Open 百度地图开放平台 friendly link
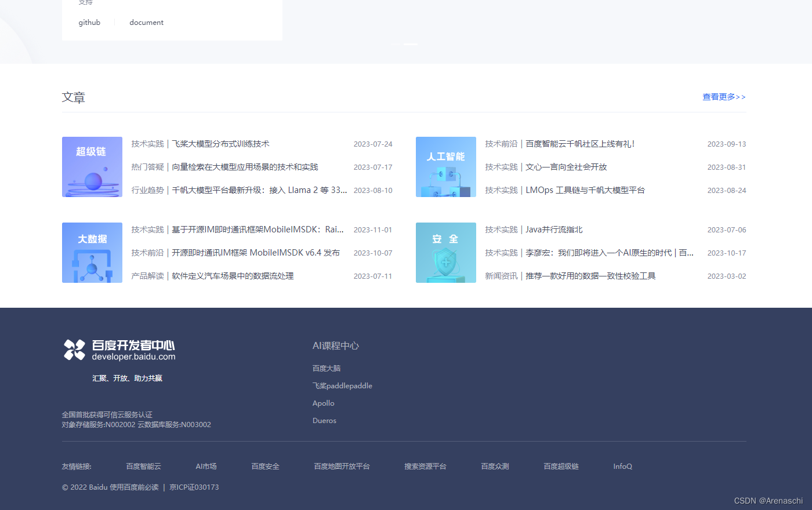The image size is (812, 510). 342,466
